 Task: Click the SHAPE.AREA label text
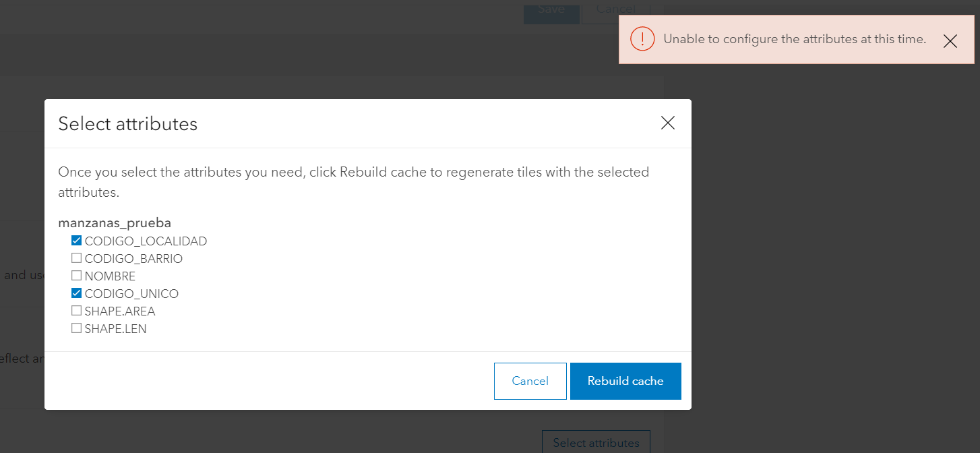[121, 311]
